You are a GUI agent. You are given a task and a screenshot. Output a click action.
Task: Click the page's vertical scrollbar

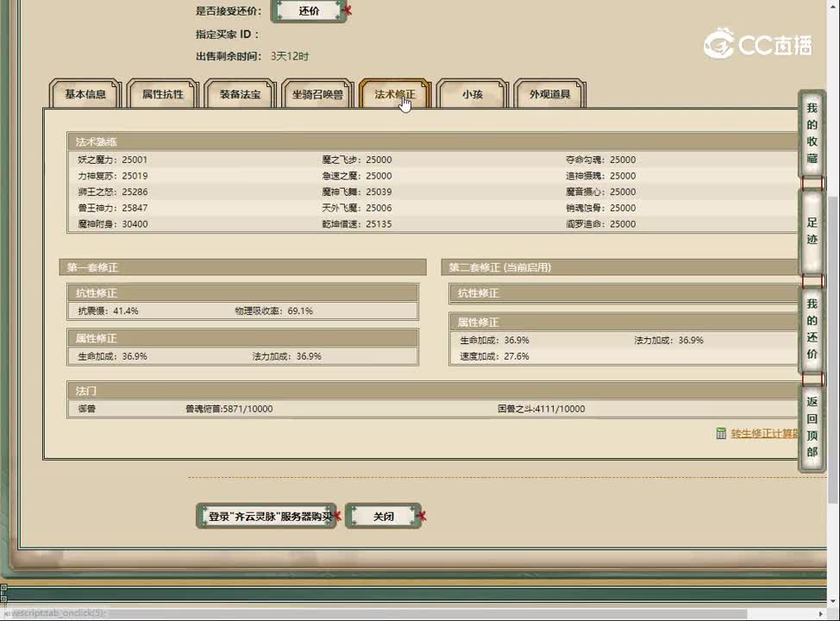(833, 345)
